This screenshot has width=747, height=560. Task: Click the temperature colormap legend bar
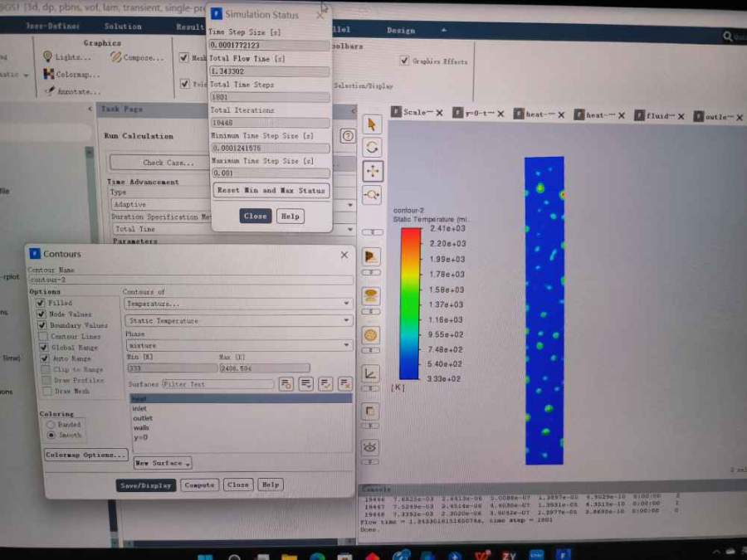coord(410,304)
